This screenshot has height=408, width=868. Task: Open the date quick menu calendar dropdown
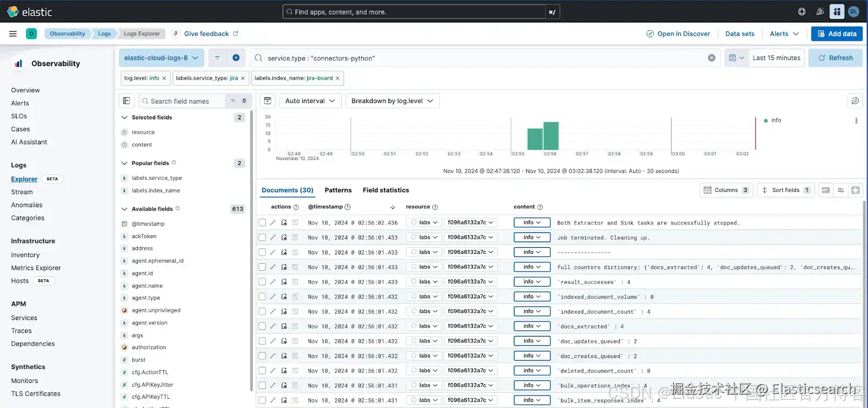tap(736, 58)
